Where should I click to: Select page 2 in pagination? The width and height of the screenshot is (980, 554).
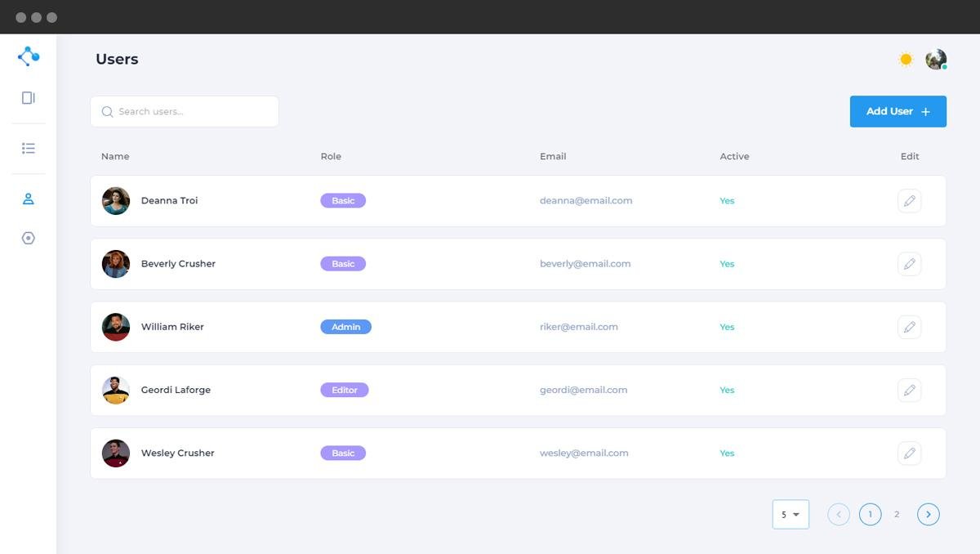click(897, 514)
